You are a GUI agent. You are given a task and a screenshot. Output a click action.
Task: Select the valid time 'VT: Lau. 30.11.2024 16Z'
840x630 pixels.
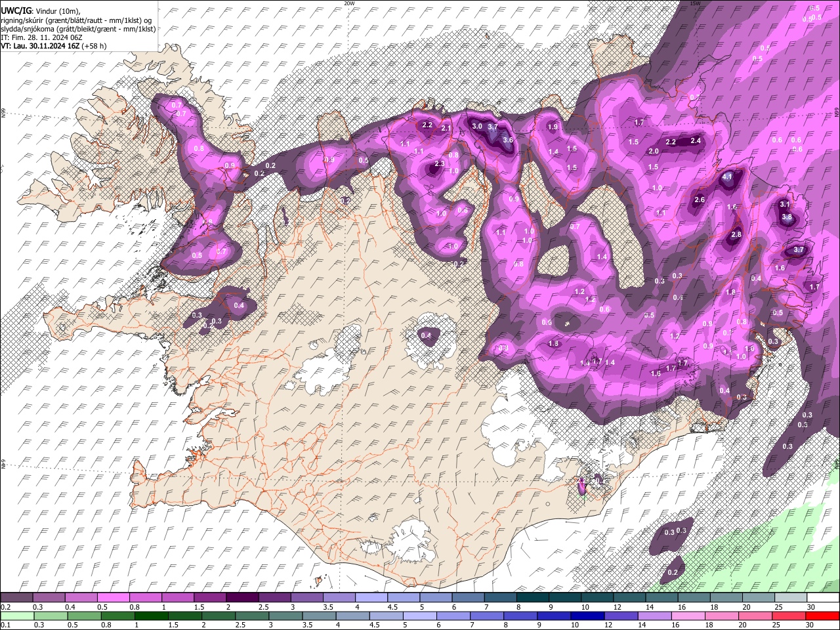tap(41, 46)
